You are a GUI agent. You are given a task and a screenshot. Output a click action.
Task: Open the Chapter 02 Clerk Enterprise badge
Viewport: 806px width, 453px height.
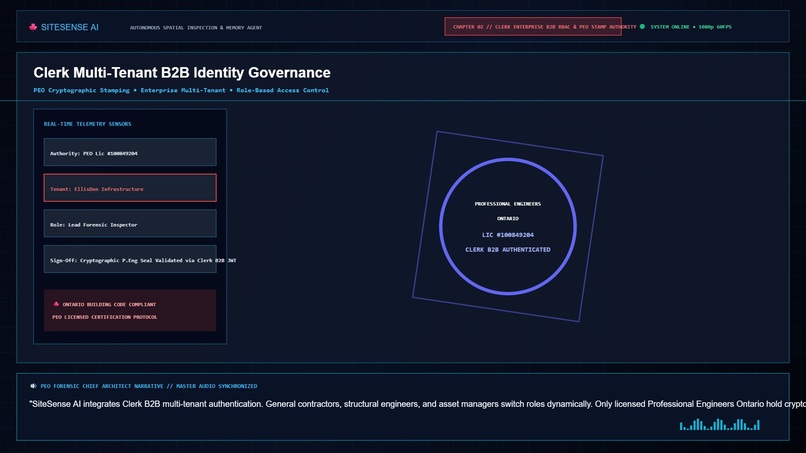tap(533, 27)
